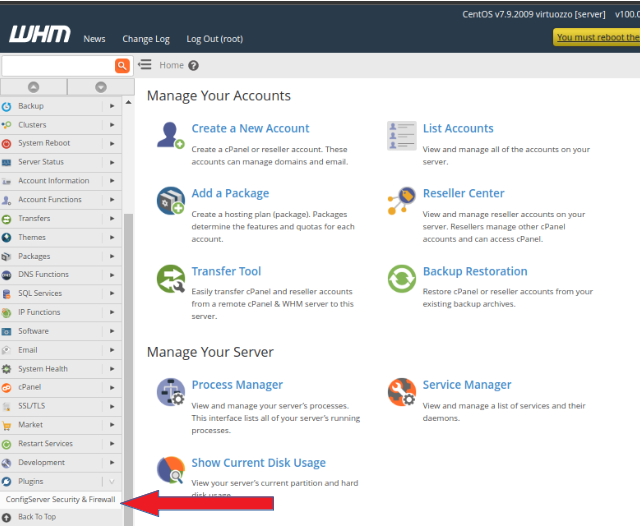The height and width of the screenshot is (528, 640).
Task: Click the Show Current Disk Usage pie icon
Action: tap(171, 470)
